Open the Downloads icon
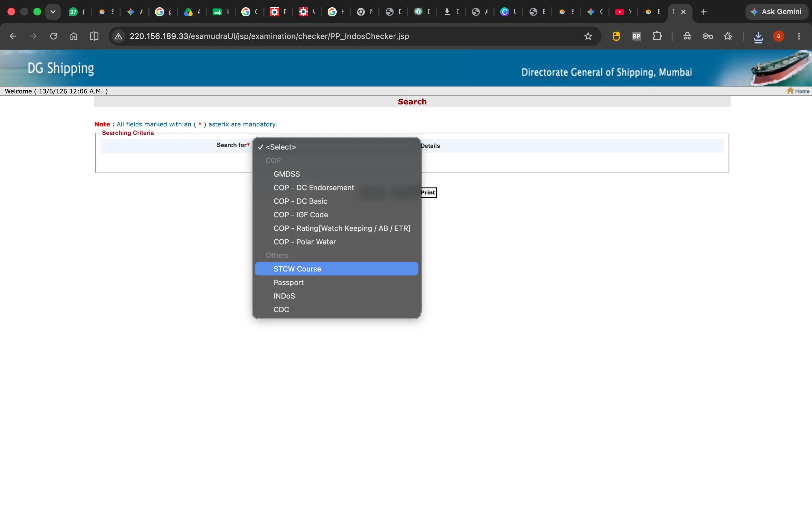 [758, 37]
